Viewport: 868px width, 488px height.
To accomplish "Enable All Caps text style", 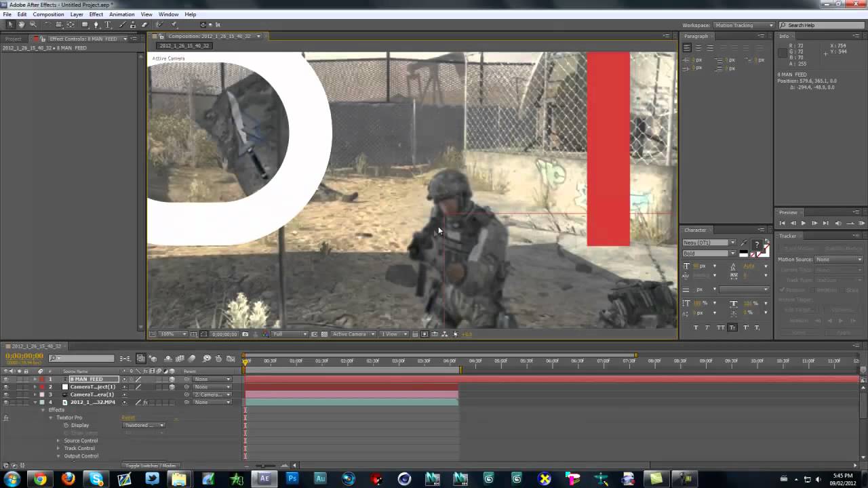I will (x=720, y=327).
